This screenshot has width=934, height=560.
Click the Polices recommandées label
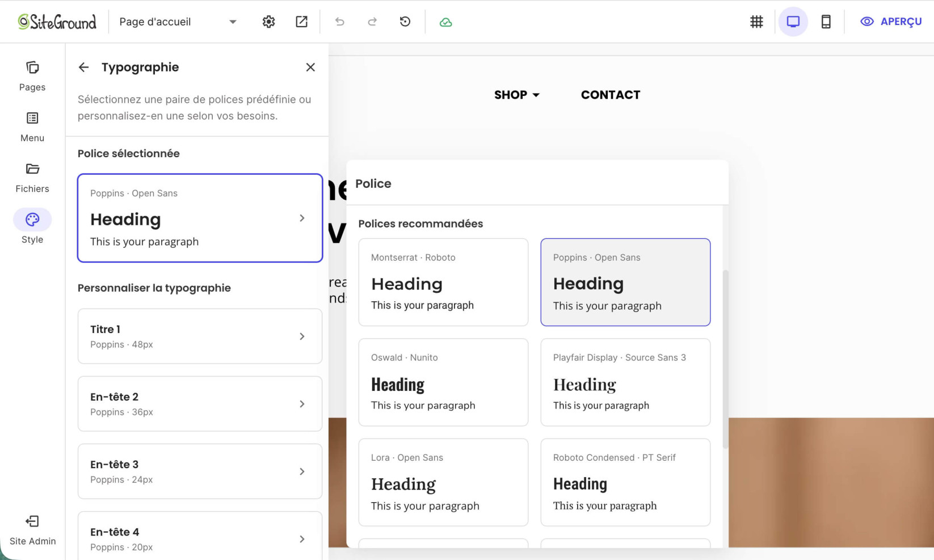pos(420,224)
